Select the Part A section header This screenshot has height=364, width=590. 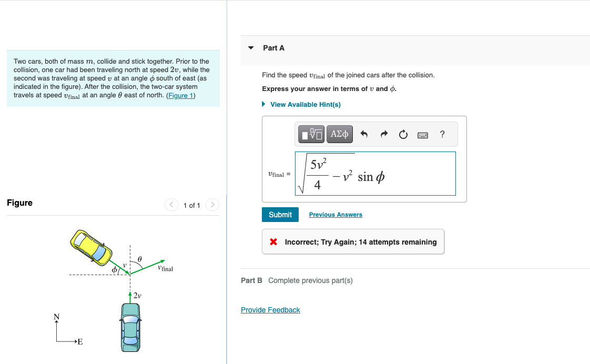(x=273, y=48)
